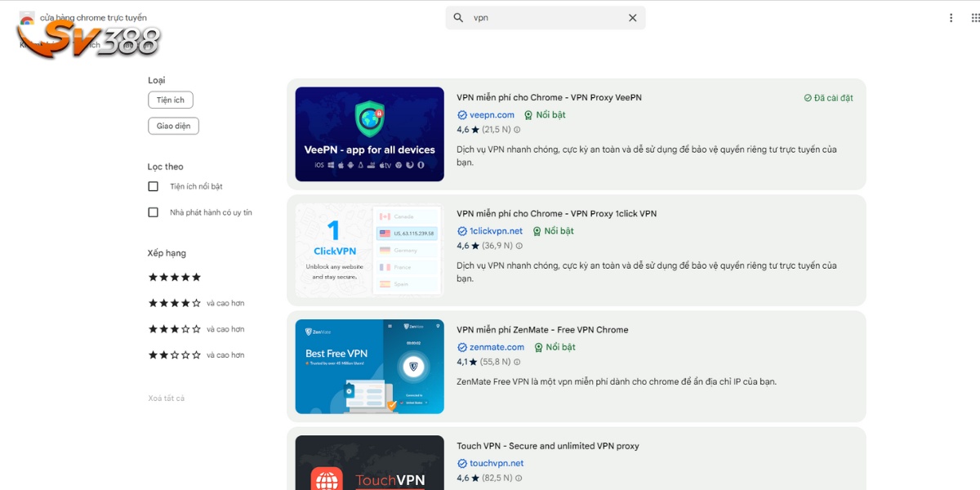Screen dimensions: 980x490
Task: Open the VeePN extension thumbnail
Action: 370,134
